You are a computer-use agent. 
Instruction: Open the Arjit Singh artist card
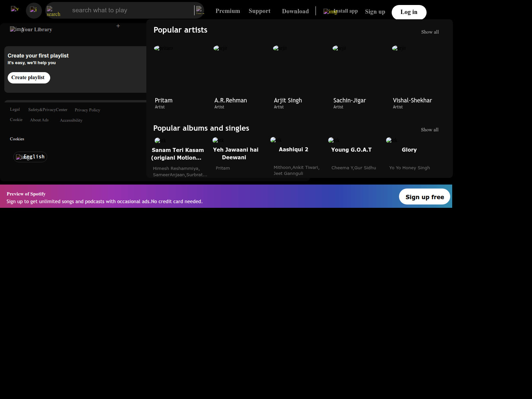[x=288, y=77]
